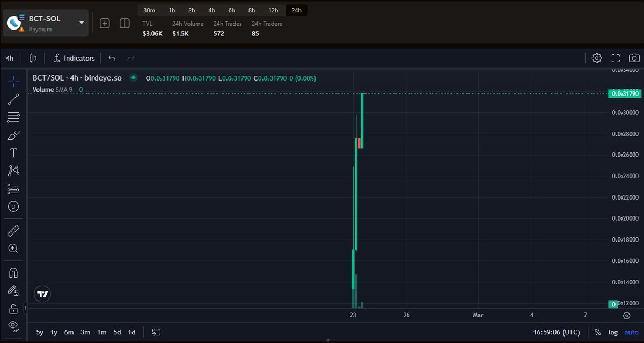Click the TradingView logo
The width and height of the screenshot is (644, 343).
[42, 294]
